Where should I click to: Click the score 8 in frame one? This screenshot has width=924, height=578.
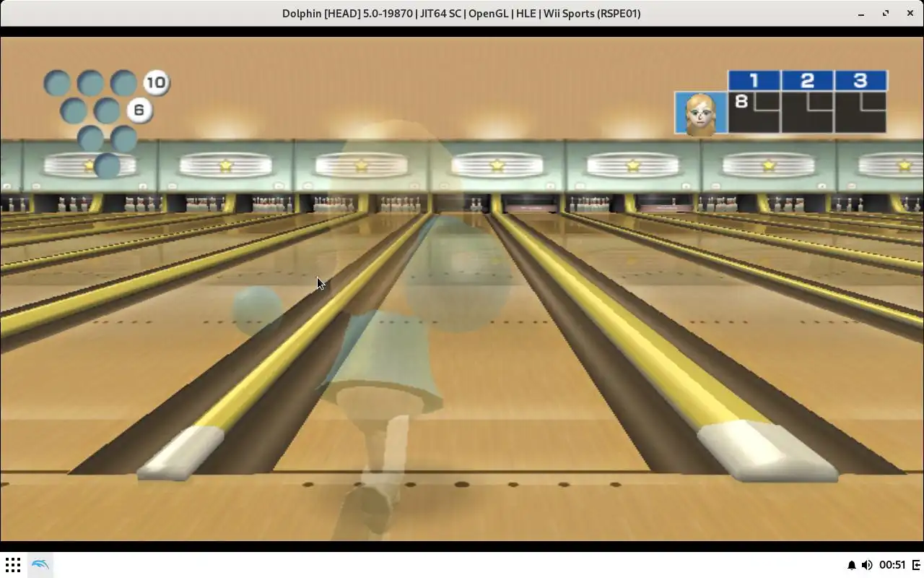[741, 101]
